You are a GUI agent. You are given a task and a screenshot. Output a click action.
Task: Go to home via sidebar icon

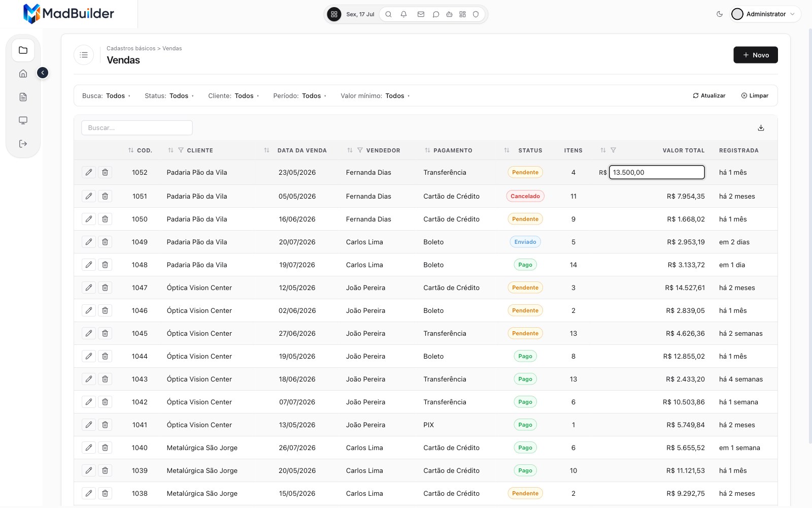point(23,74)
